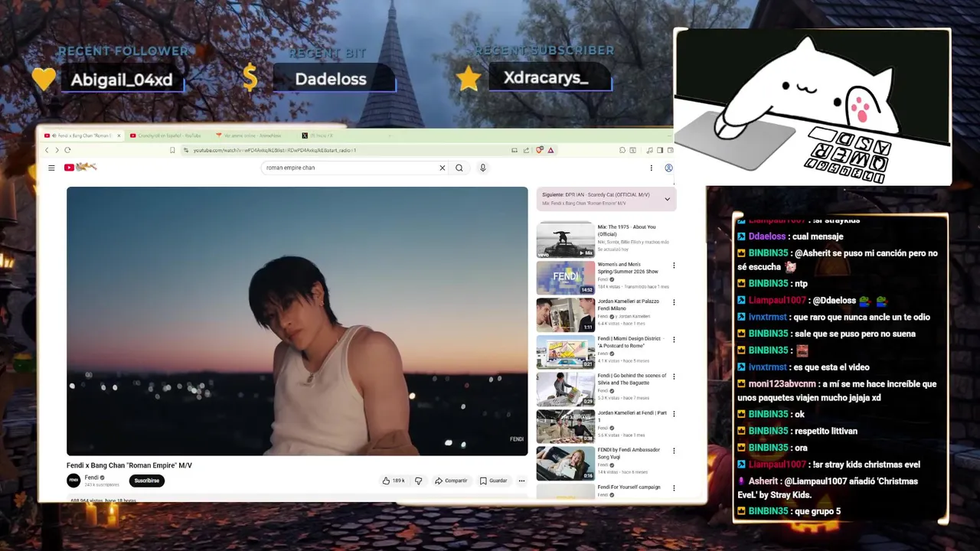The image size is (980, 551).
Task: Open Mix: The 1975 About You thumbnail
Action: [x=565, y=240]
